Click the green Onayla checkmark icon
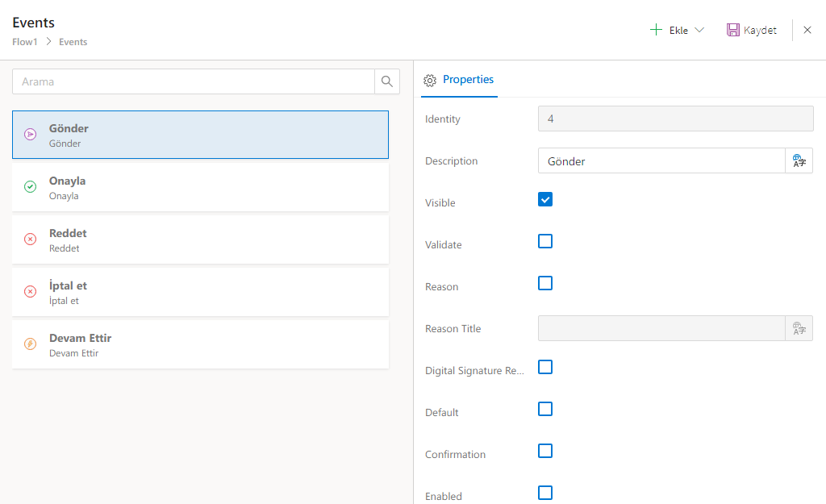This screenshot has width=826, height=504. (30, 187)
